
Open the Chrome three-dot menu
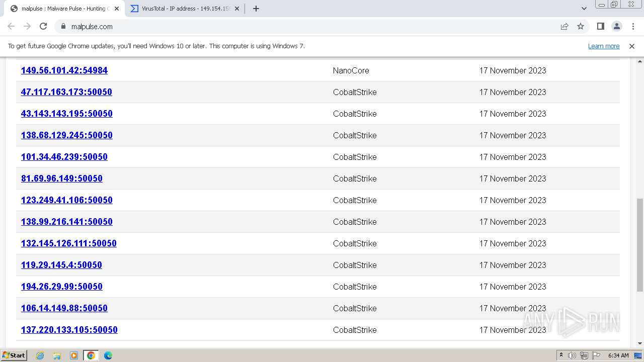click(x=633, y=26)
